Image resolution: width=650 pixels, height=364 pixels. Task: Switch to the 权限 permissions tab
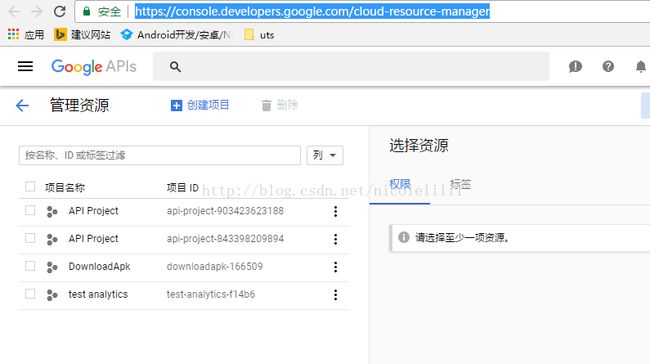[x=400, y=184]
